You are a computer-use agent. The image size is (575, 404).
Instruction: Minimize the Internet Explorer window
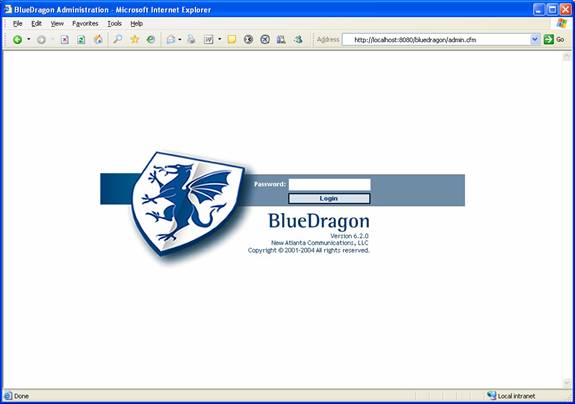click(x=539, y=10)
